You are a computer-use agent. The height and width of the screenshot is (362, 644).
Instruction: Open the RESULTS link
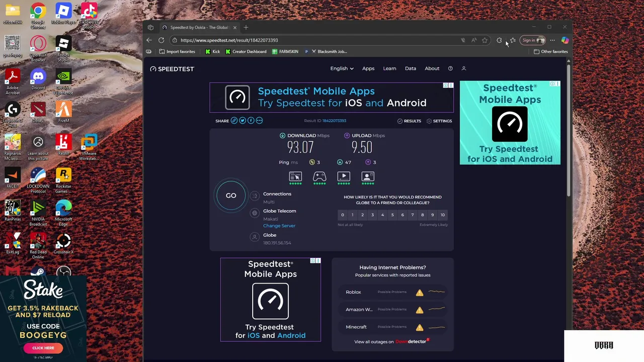pos(409,121)
